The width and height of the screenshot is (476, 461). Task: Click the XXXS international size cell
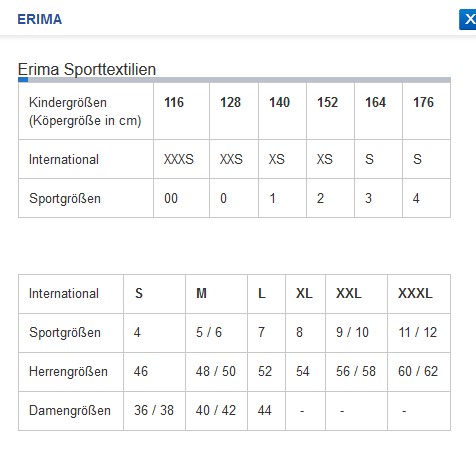[x=181, y=159]
